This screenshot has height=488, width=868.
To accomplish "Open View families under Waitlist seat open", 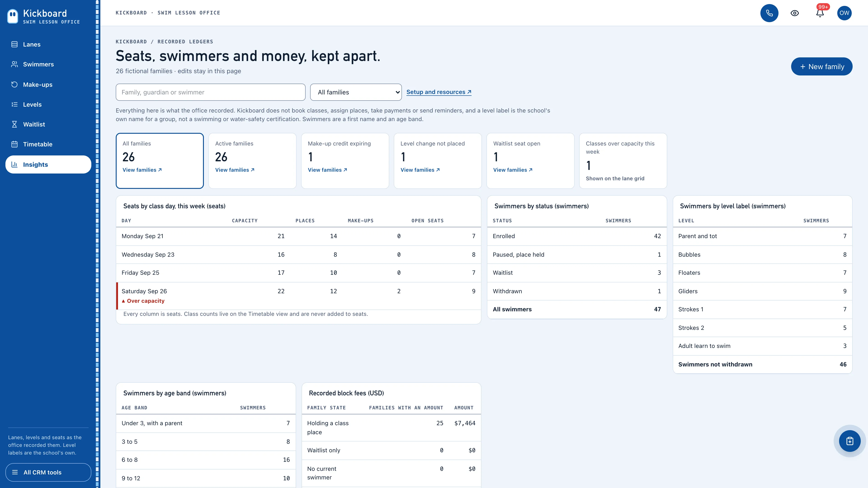I will [513, 170].
